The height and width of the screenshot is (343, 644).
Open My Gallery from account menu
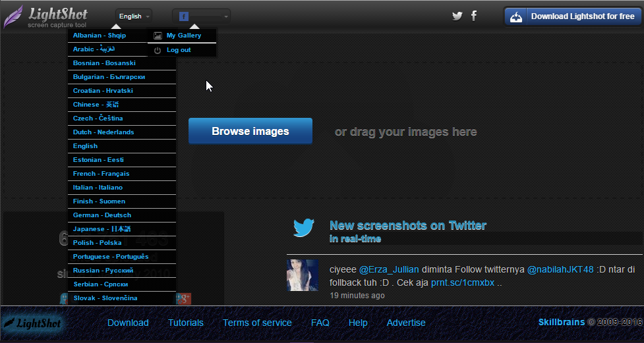[x=182, y=36]
